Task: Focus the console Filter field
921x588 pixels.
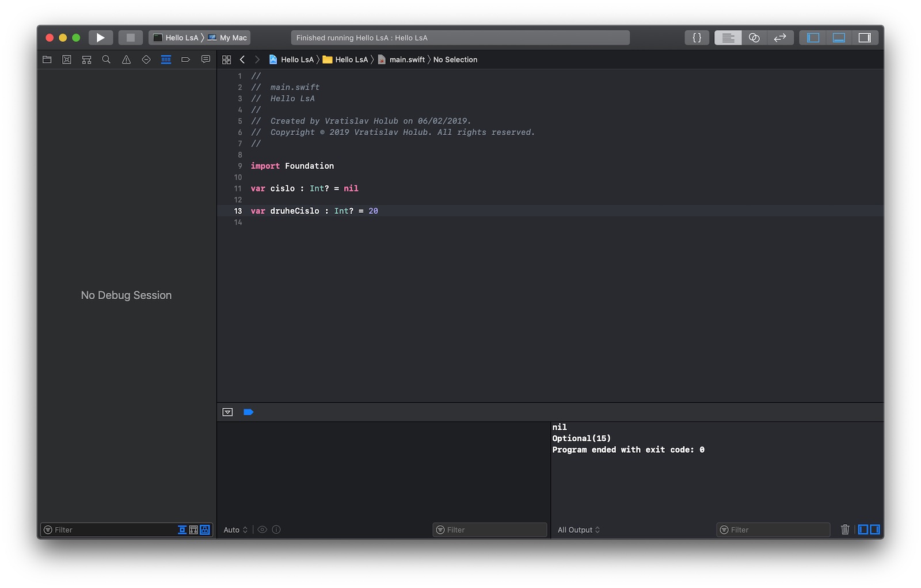Action: click(773, 530)
